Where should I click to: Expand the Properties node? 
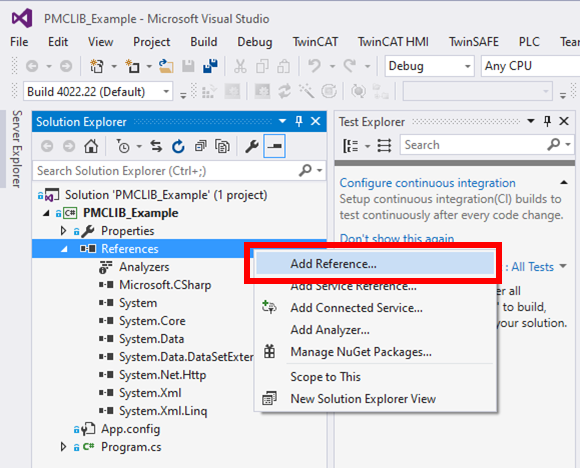point(63,231)
